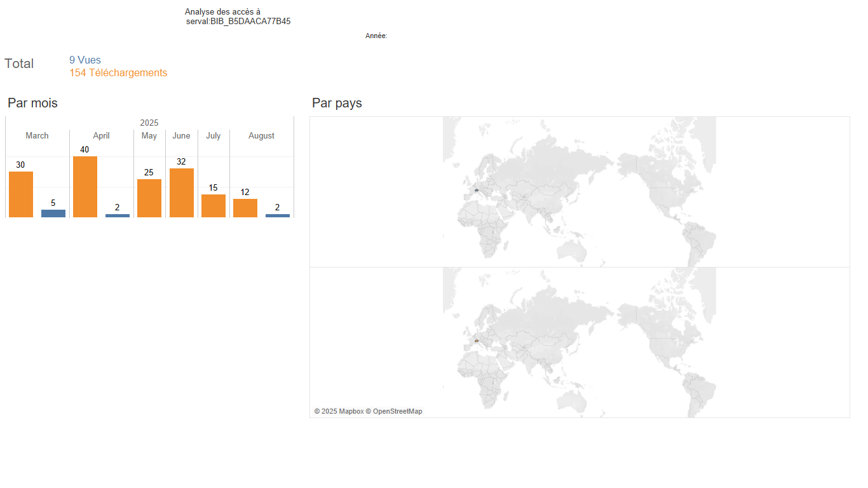This screenshot has width=868, height=488.
Task: Click the orange country marker on lower map
Action: pos(476,341)
